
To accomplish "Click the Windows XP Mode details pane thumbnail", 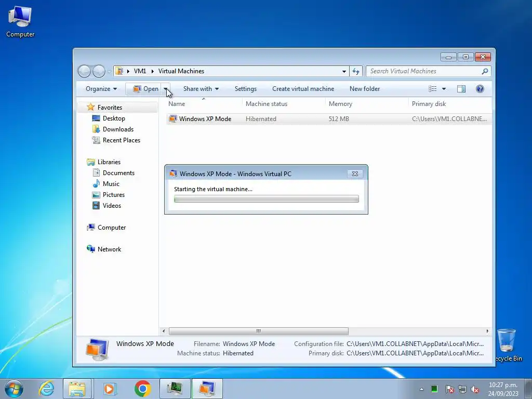I will (x=97, y=349).
